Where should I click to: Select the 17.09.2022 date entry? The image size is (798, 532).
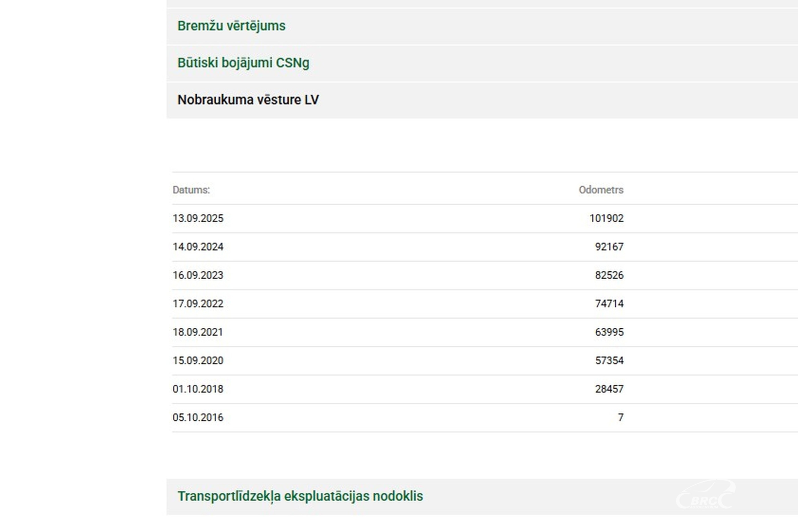click(198, 304)
